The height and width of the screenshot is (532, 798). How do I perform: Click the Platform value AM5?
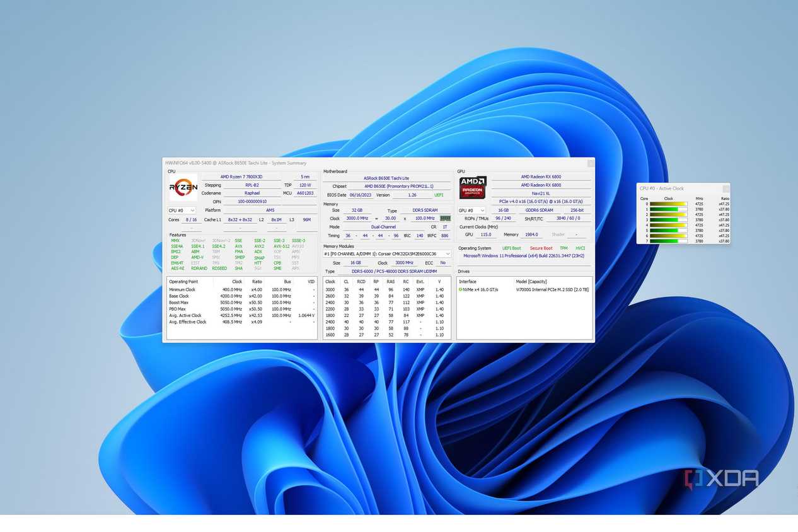270,211
